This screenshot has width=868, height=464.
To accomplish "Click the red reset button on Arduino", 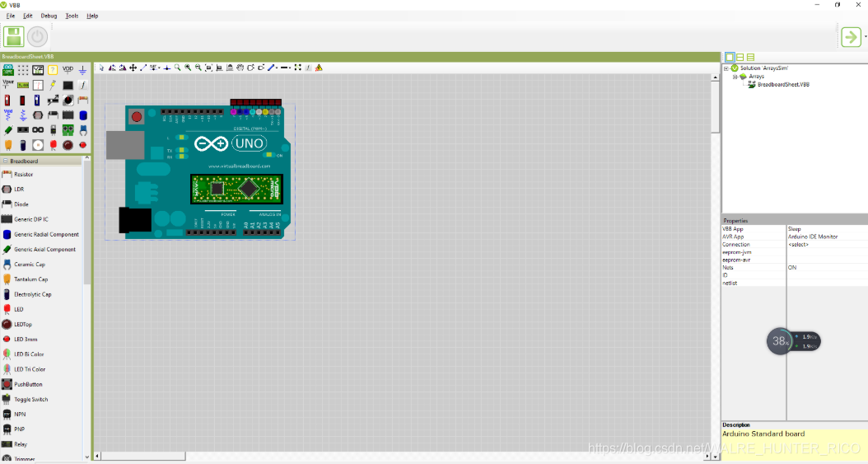I will tap(136, 116).
